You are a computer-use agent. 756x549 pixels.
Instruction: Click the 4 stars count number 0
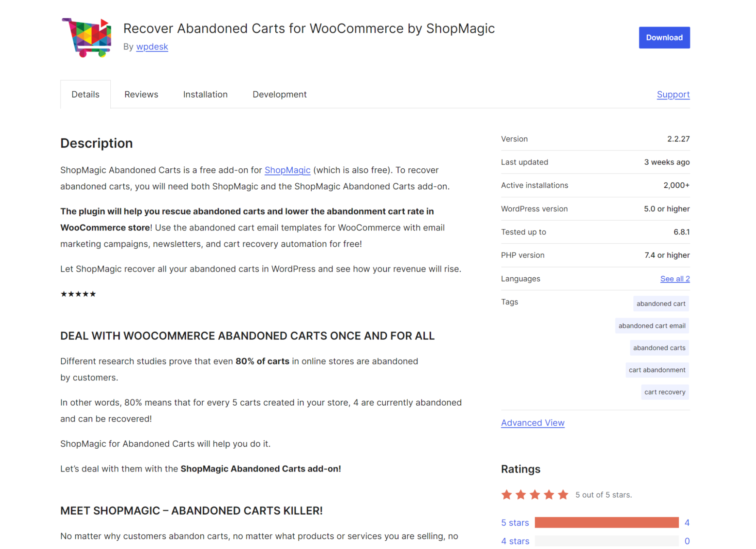pos(687,541)
